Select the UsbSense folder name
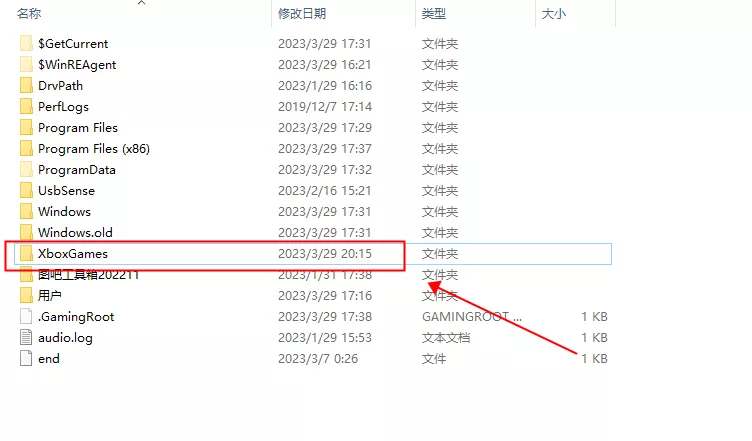 pos(66,191)
